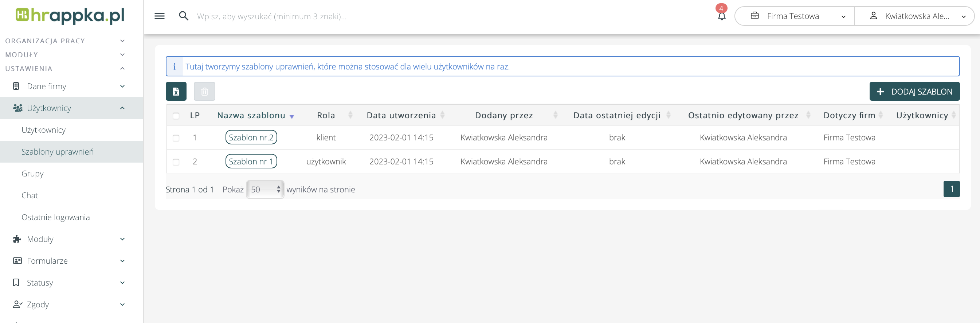The height and width of the screenshot is (323, 980).
Task: Export table using the Excel icon
Action: pyautogui.click(x=176, y=92)
